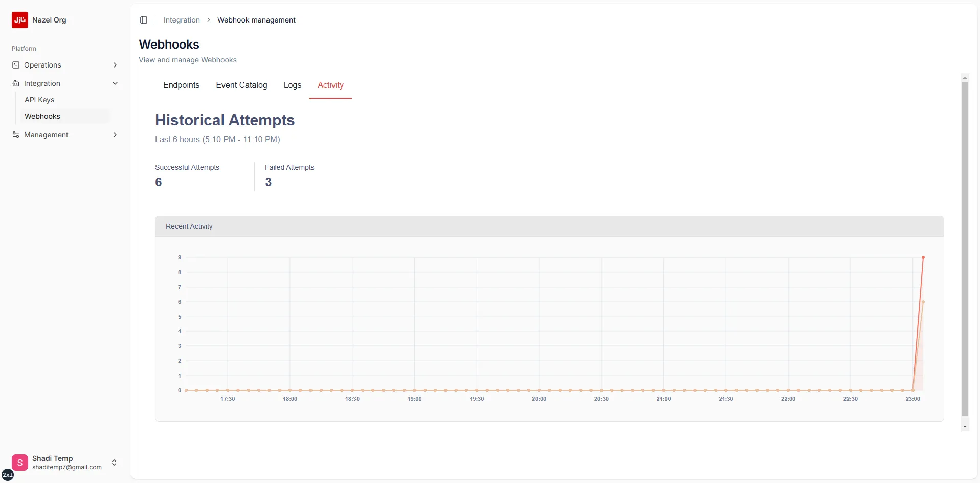
Task: Navigate to Integration via breadcrumb
Action: 181,20
